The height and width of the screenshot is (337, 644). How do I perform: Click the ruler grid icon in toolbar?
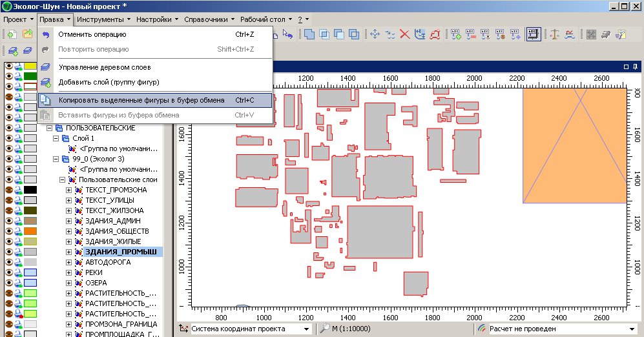tap(533, 34)
